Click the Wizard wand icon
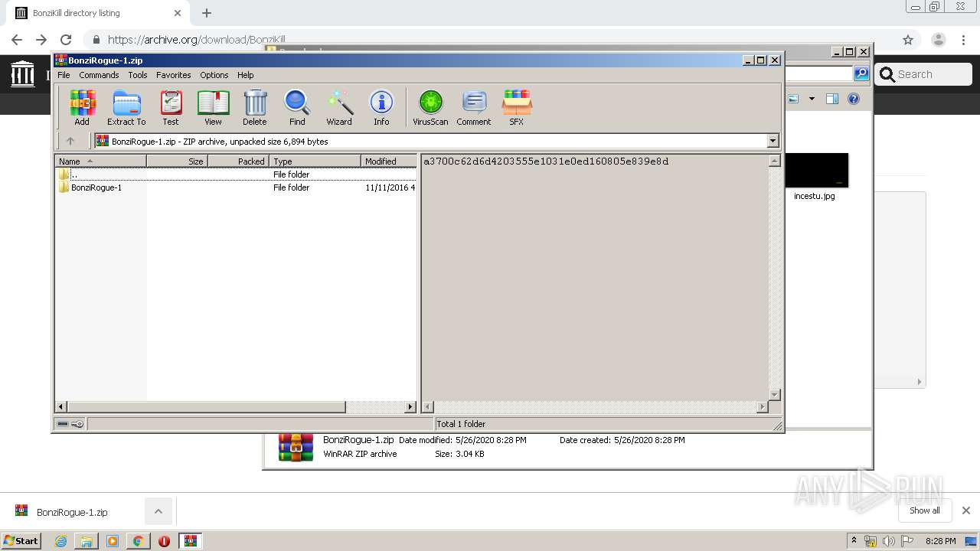The image size is (980, 551). [339, 107]
